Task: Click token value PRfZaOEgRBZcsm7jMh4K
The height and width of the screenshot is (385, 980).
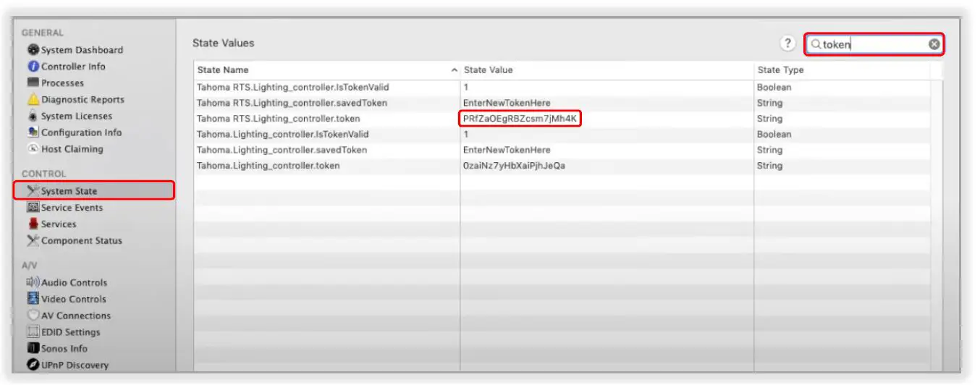Action: click(520, 119)
